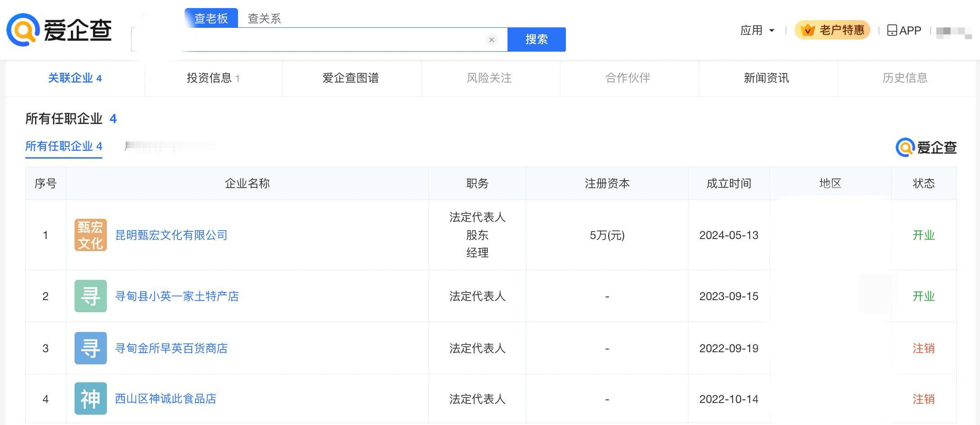The width and height of the screenshot is (980, 425).
Task: Open the 新闻资讯 tab
Action: pyautogui.click(x=766, y=78)
